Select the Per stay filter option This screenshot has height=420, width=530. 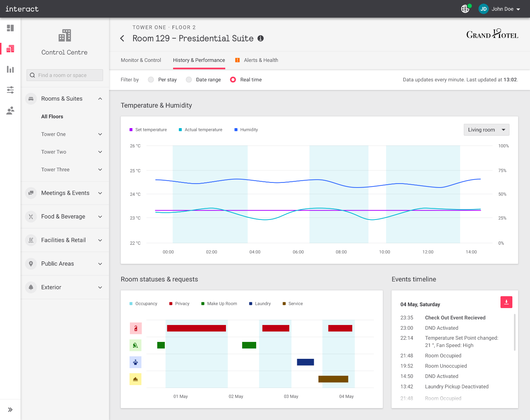pyautogui.click(x=151, y=80)
